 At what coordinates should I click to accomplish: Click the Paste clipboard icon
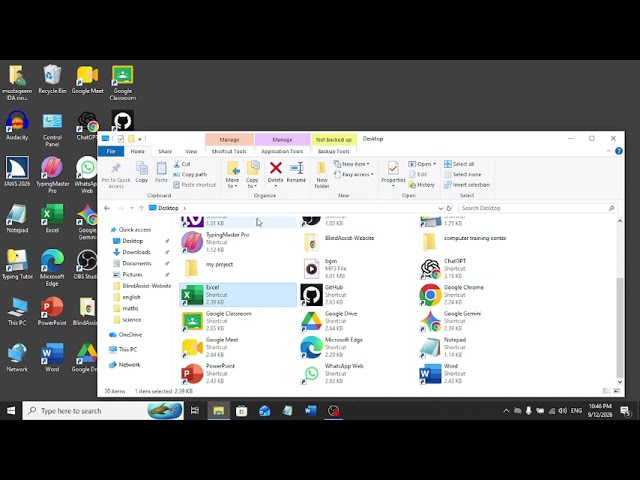tap(161, 168)
